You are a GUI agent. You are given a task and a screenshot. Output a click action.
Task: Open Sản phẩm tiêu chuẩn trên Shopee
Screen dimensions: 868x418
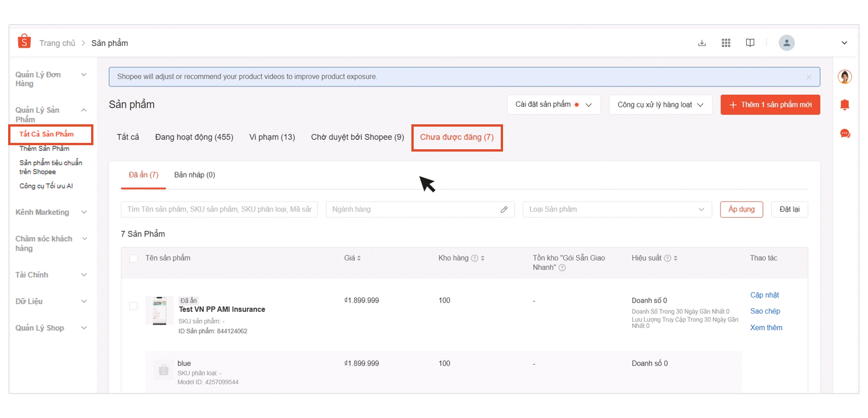pos(51,167)
